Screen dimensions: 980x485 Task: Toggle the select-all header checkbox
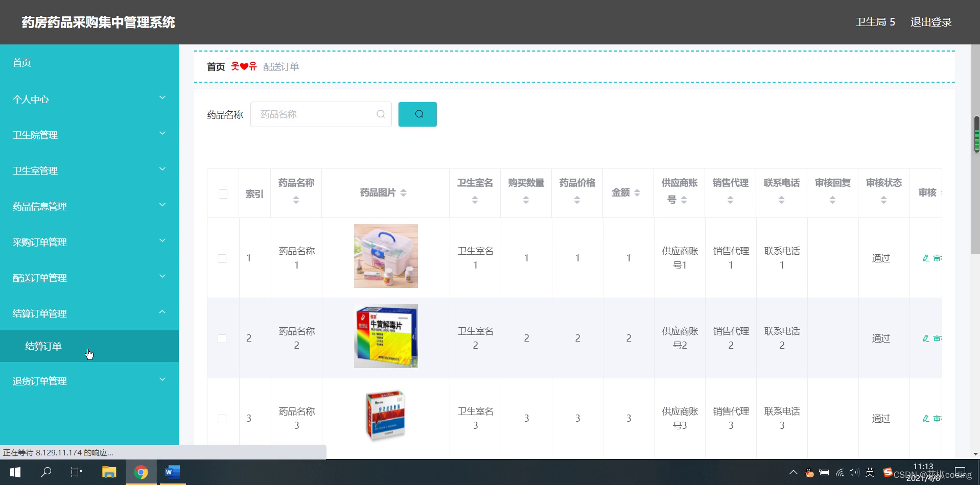pyautogui.click(x=223, y=194)
